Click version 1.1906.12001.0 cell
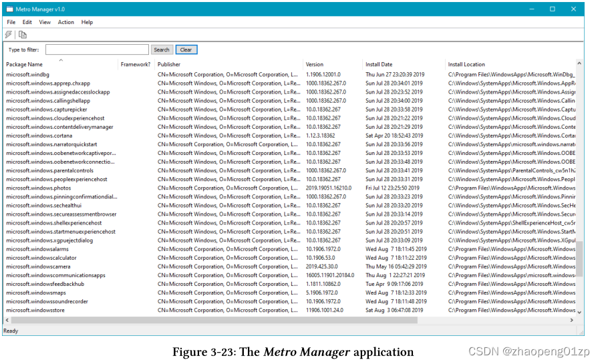This screenshot has width=600, height=364. (323, 75)
